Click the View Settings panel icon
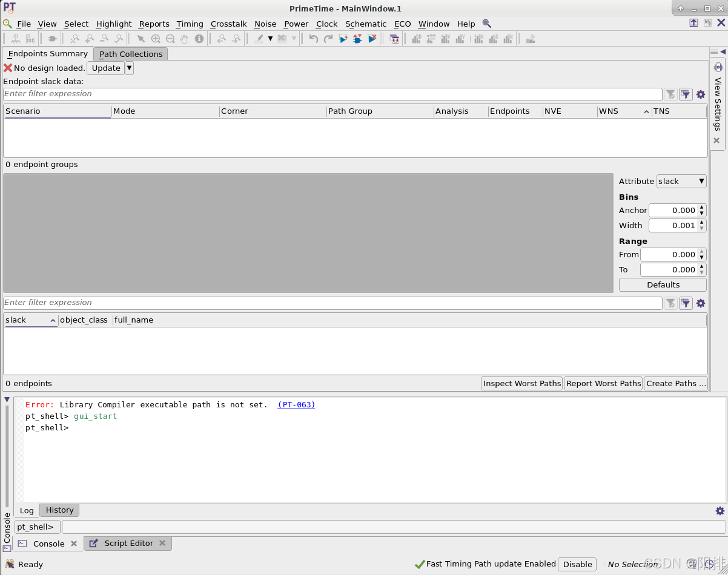 (718, 67)
